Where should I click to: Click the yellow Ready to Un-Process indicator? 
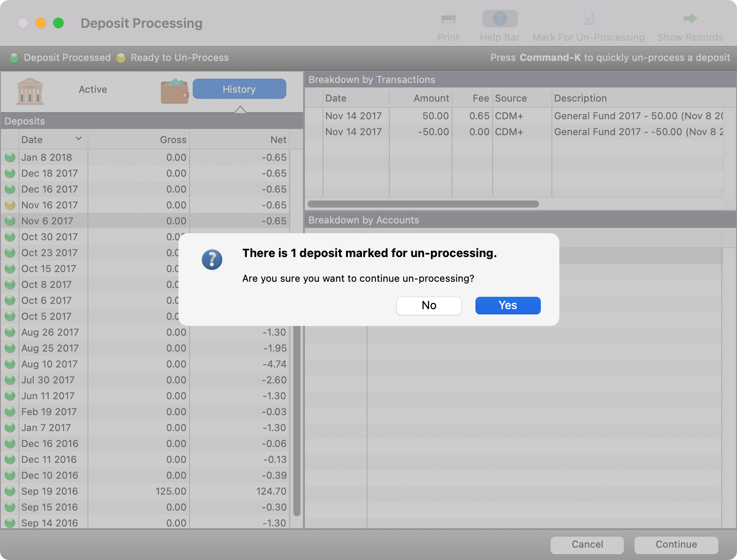[x=121, y=57]
